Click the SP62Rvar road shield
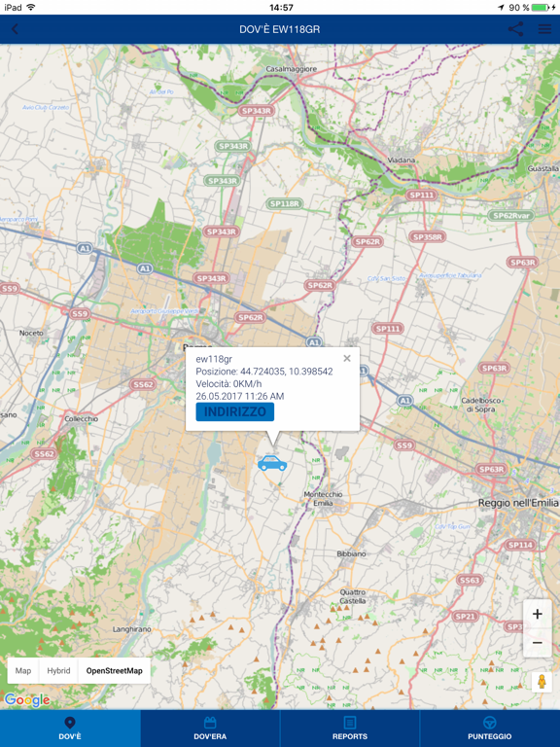The height and width of the screenshot is (747, 560). click(x=511, y=216)
